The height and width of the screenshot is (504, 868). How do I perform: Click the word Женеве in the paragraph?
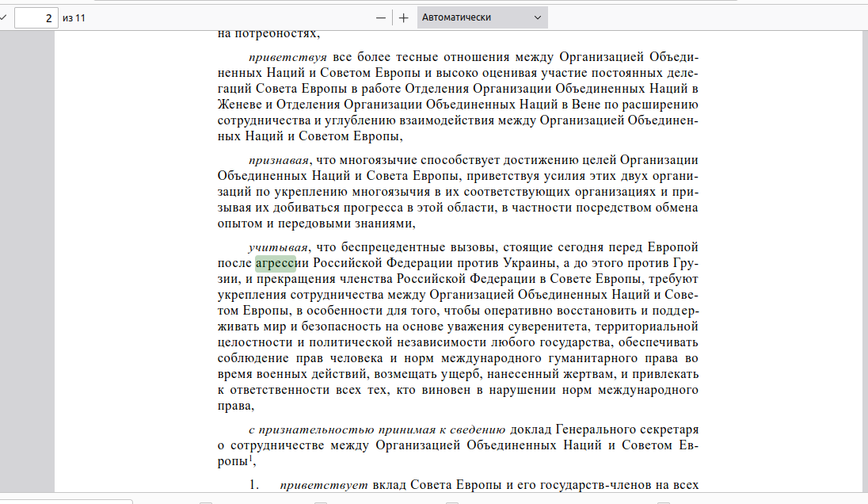pyautogui.click(x=239, y=105)
